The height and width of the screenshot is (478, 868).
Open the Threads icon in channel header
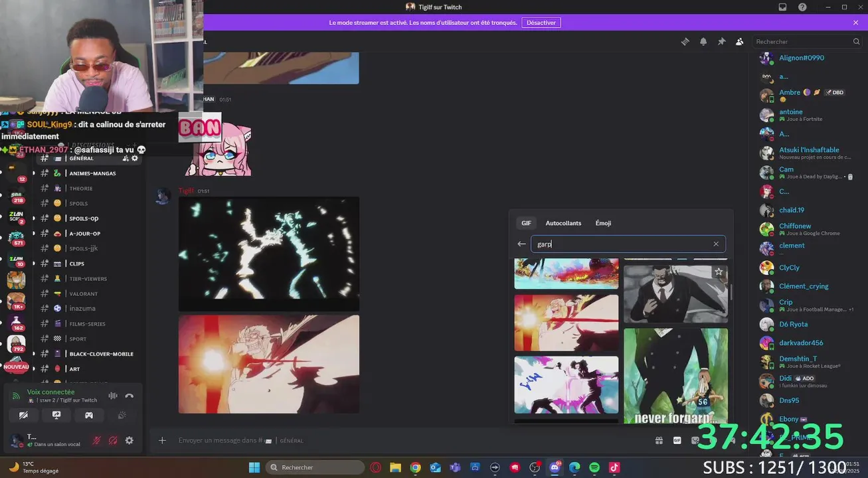click(685, 41)
